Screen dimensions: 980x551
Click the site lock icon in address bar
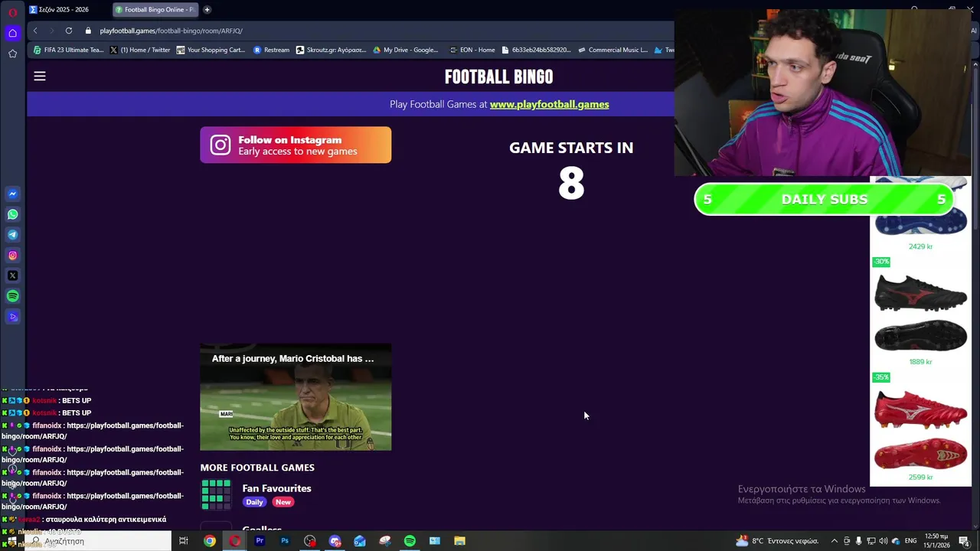click(x=88, y=31)
